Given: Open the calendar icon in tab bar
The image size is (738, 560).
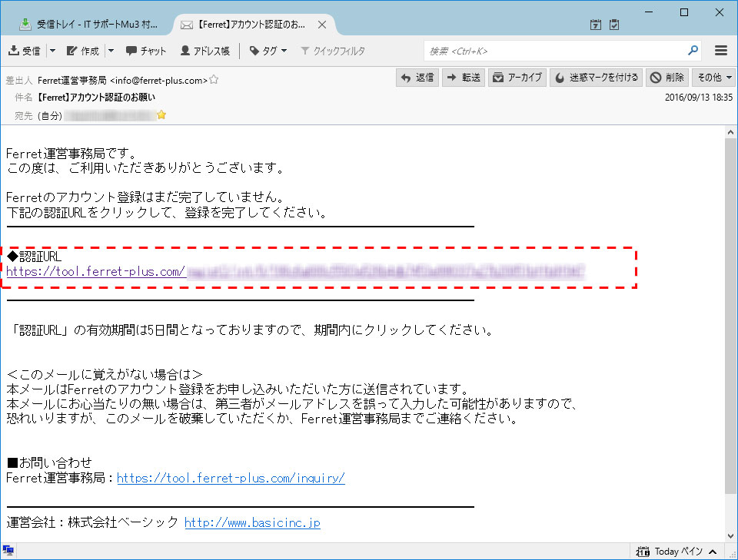Looking at the screenshot, I should 596,25.
